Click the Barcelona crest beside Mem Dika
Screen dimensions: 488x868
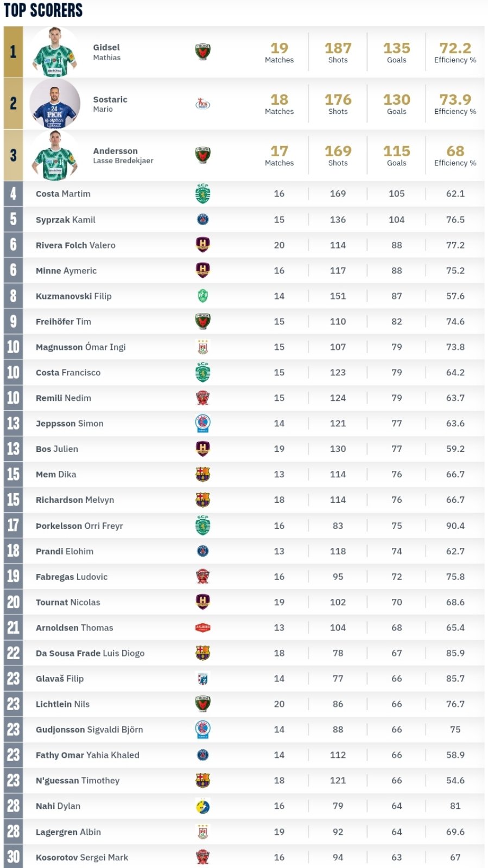pyautogui.click(x=202, y=475)
